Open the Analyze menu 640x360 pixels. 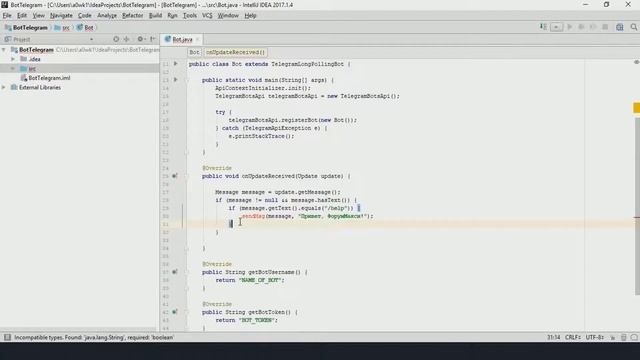coord(107,16)
